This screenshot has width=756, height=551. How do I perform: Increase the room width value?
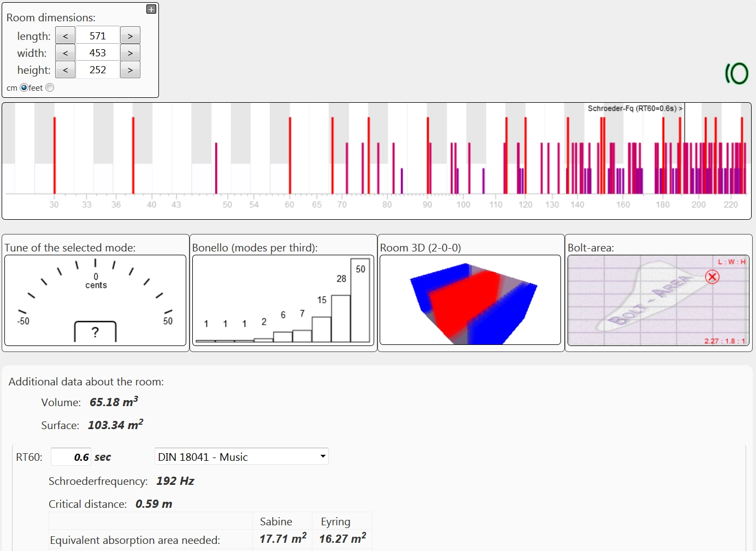tap(130, 53)
